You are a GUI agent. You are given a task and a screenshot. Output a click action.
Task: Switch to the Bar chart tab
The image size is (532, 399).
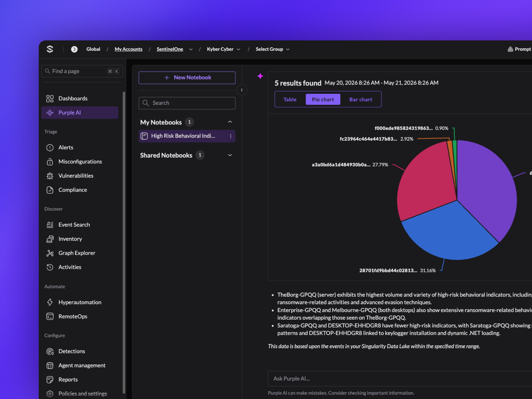[x=361, y=99]
